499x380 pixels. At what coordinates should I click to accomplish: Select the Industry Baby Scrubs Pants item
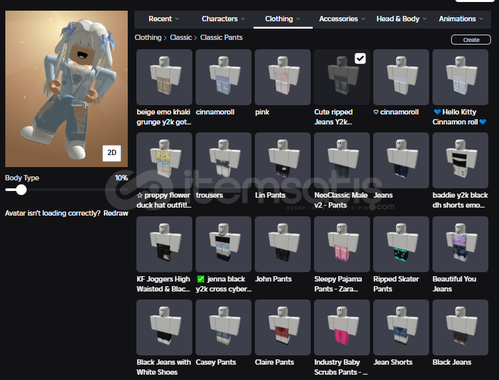point(342,327)
